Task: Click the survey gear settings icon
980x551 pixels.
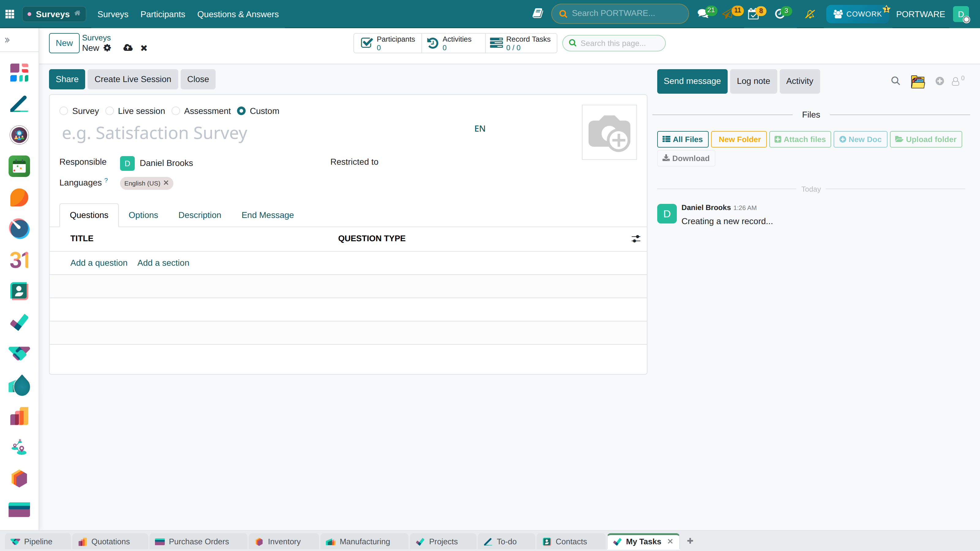Action: [107, 48]
